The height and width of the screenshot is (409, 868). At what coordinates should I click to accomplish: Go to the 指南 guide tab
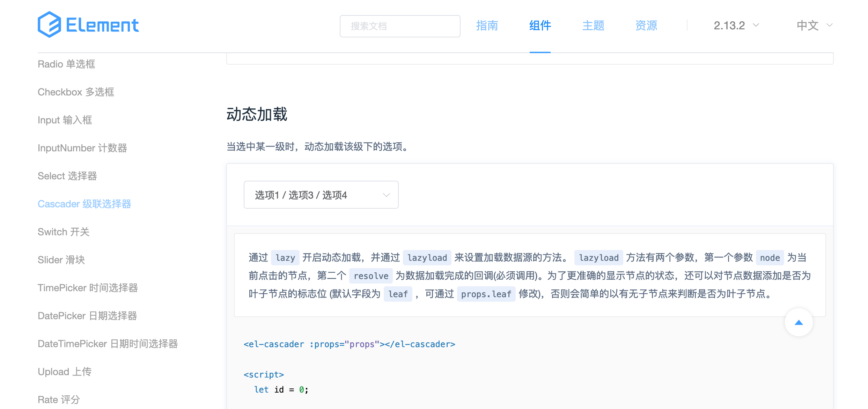(x=487, y=26)
